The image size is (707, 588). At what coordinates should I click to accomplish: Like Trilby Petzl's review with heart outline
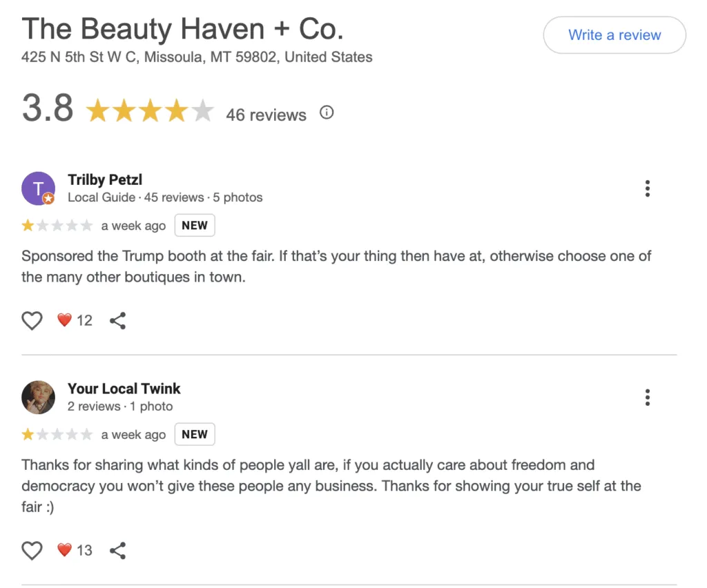pos(32,321)
